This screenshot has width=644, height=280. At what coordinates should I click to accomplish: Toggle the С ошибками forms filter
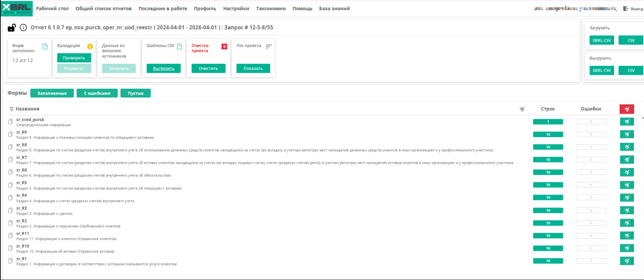[x=97, y=93]
